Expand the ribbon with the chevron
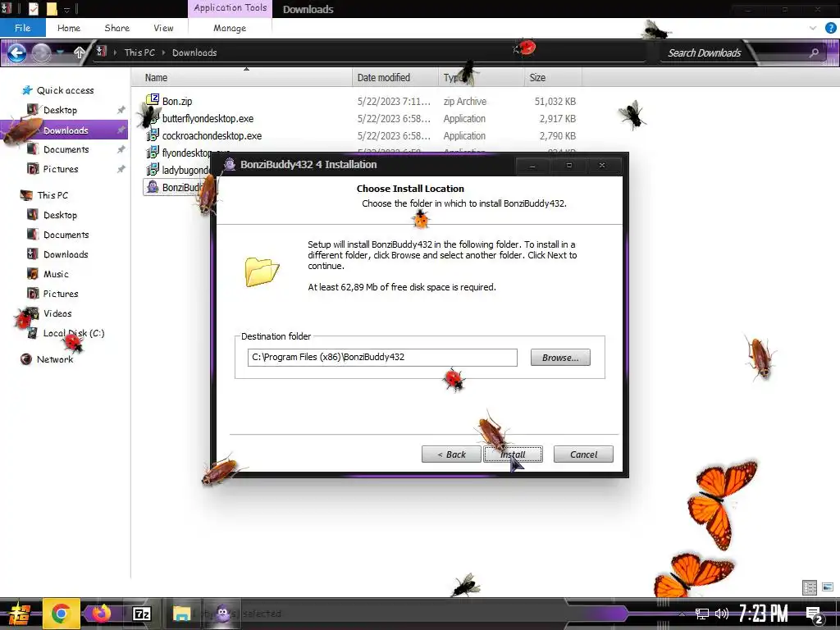Viewport: 840px width, 630px height. (x=813, y=28)
